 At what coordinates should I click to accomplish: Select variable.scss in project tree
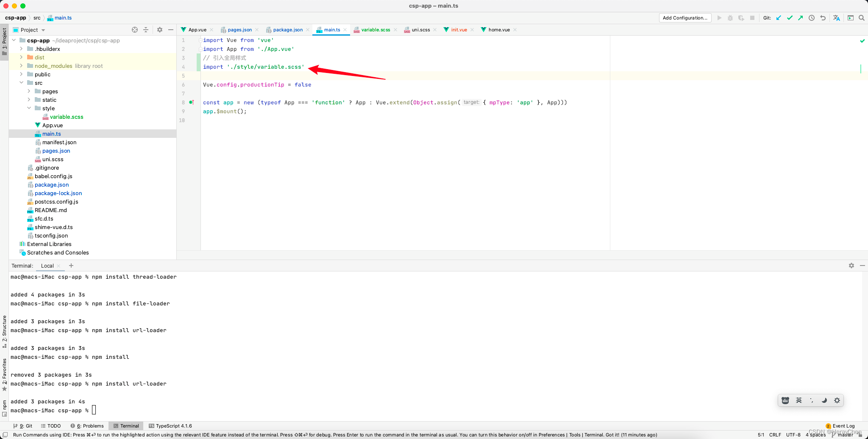67,117
